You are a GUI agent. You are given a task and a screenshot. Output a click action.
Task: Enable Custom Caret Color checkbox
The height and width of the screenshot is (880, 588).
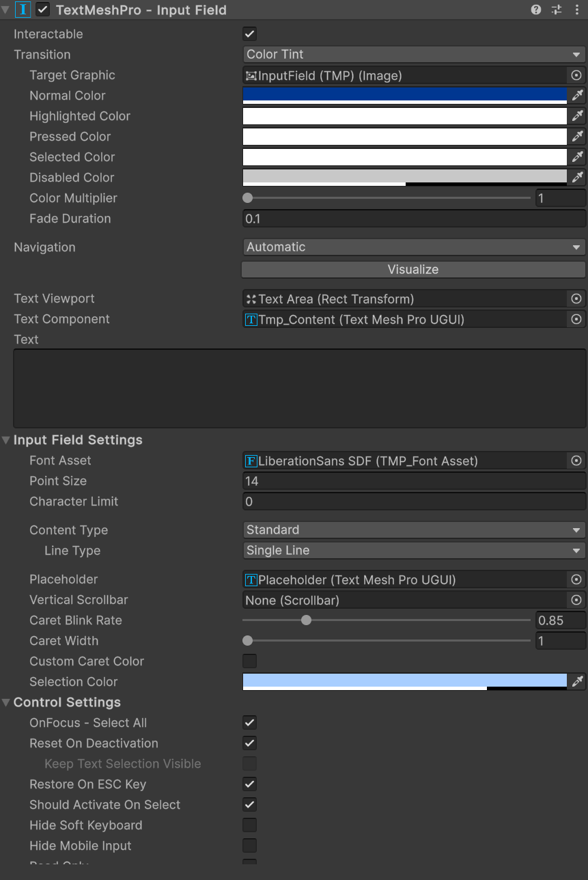click(x=250, y=661)
